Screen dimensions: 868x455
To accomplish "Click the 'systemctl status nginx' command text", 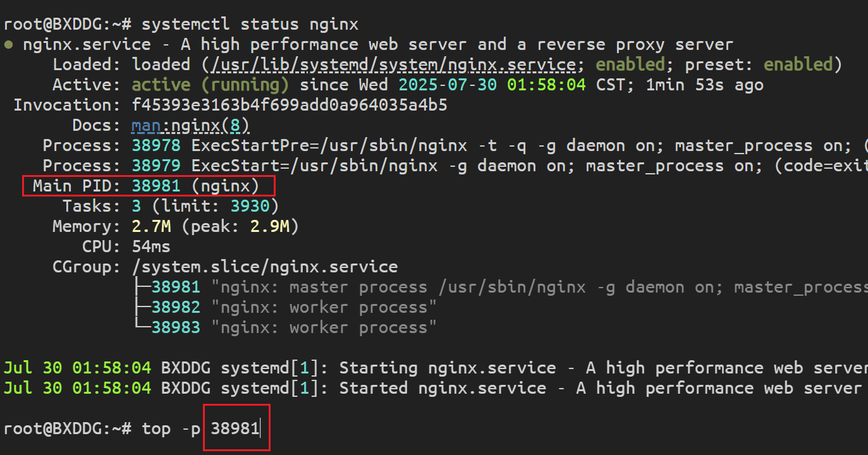I will [250, 25].
